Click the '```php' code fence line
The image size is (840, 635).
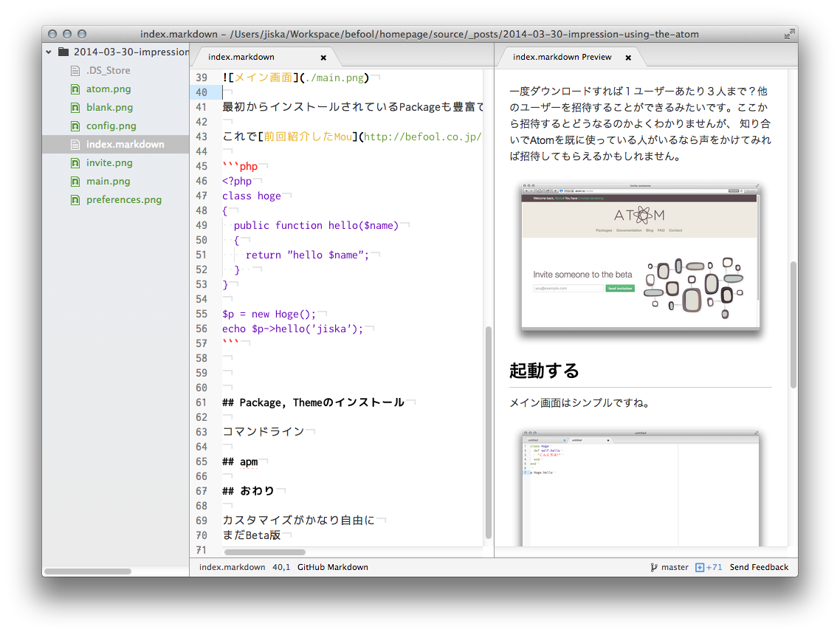tap(240, 166)
